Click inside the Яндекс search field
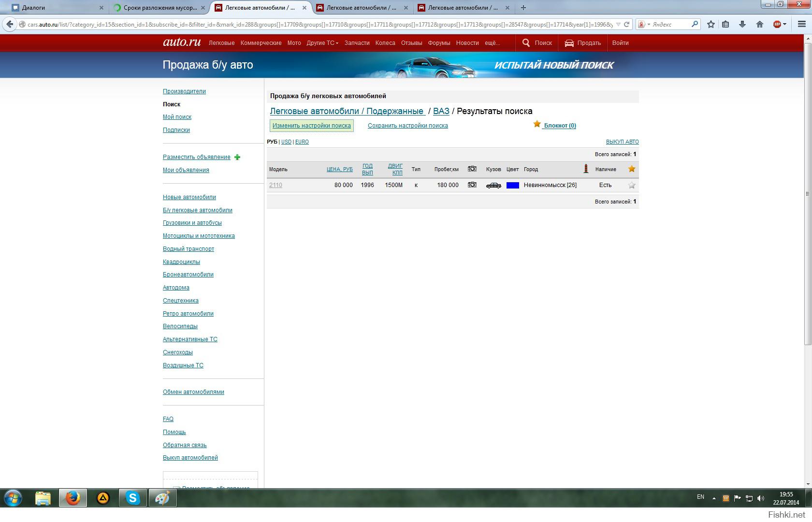812x522 pixels. point(670,24)
